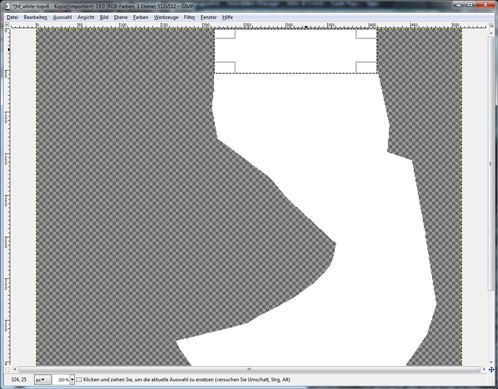Viewport: 498px width, 389px height.
Task: Click the bottom-right selection corner handle
Action: point(366,67)
